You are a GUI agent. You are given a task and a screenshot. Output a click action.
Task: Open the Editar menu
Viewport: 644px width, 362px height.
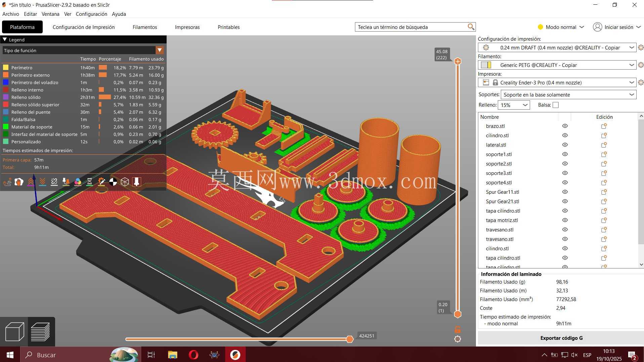click(x=30, y=14)
